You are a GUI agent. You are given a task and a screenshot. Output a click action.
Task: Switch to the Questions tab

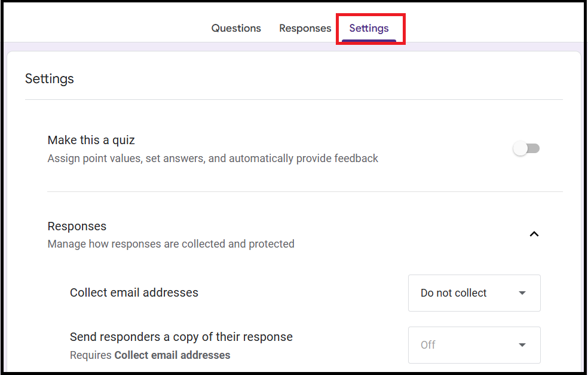click(236, 28)
